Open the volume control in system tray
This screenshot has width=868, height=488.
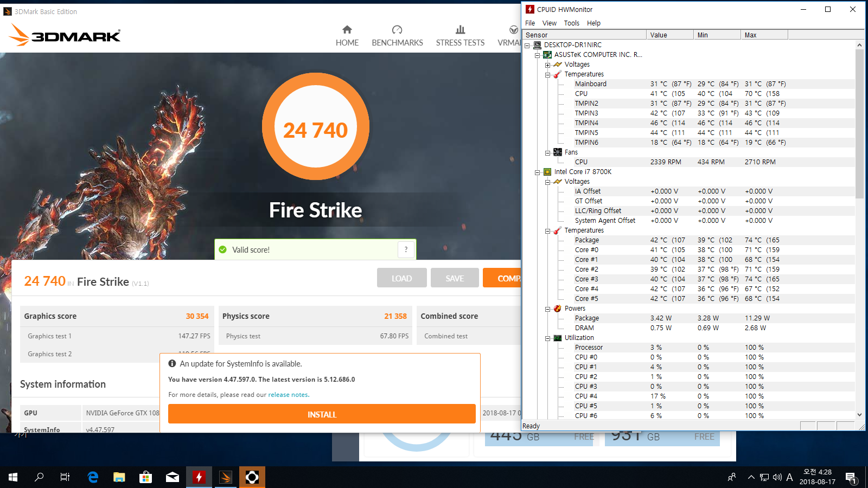click(777, 477)
